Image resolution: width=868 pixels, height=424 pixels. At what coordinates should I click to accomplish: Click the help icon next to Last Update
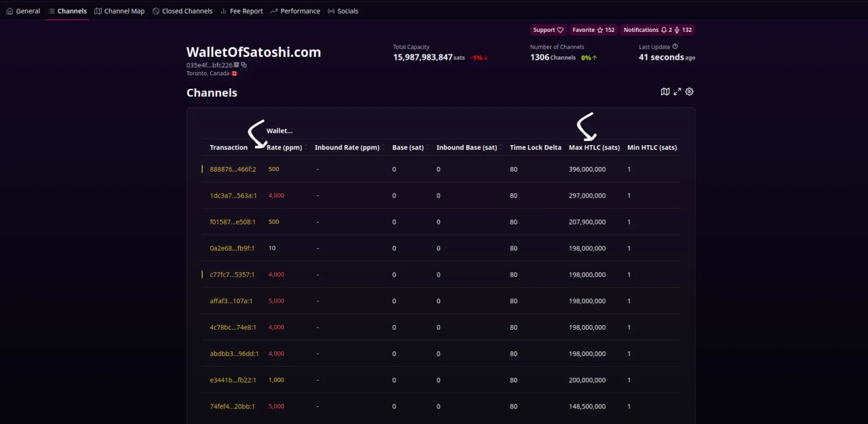(675, 47)
